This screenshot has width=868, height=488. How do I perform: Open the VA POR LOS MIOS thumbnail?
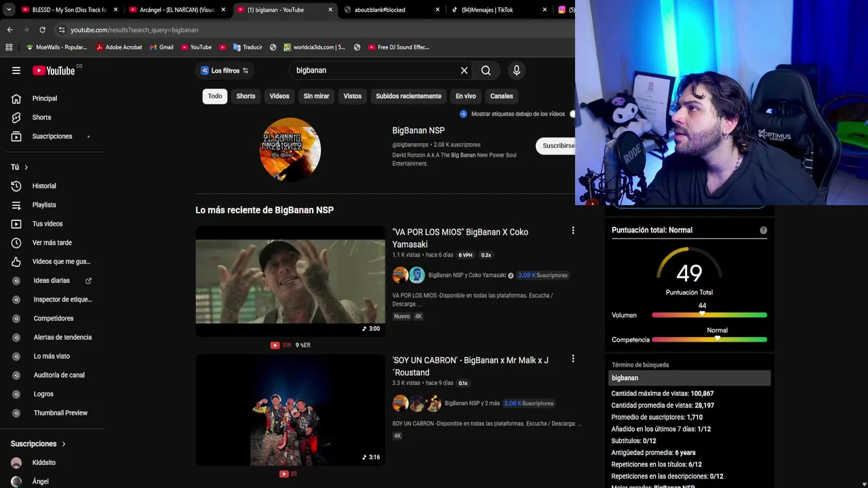click(x=290, y=281)
